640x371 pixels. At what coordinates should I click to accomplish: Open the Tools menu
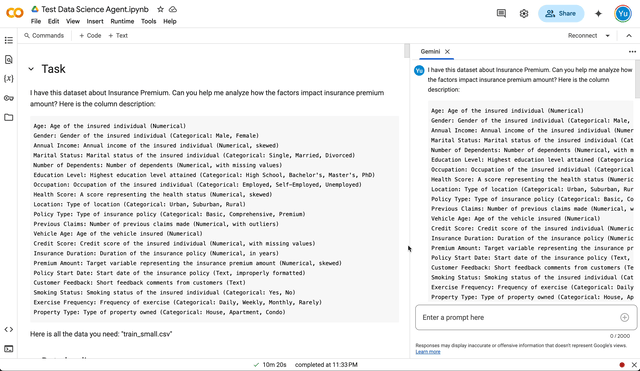click(149, 21)
